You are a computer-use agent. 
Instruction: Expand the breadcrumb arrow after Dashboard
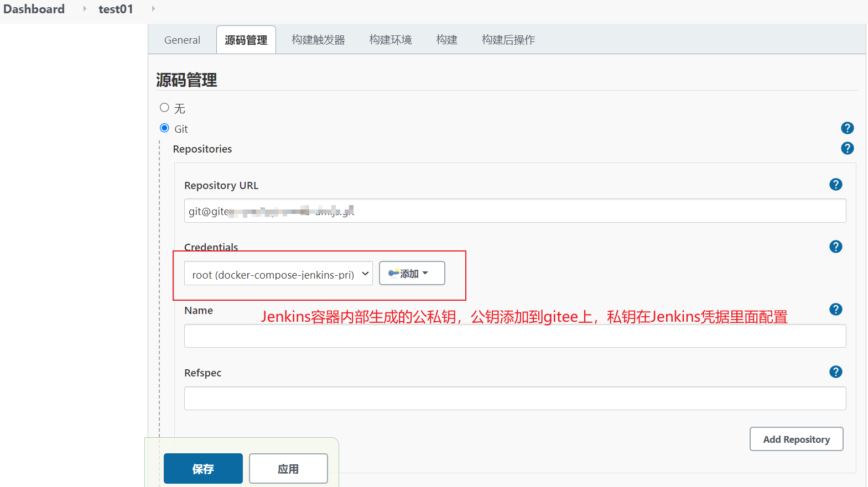85,9
